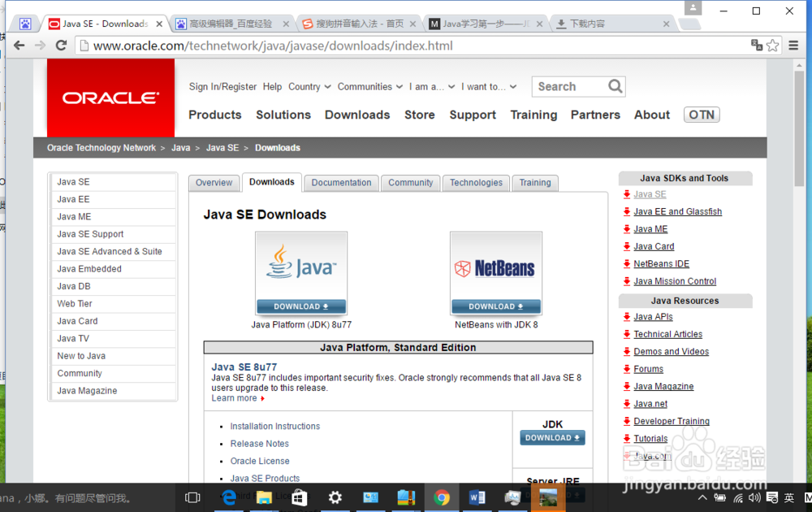The height and width of the screenshot is (512, 812).
Task: Click the scrollbar up arrow
Action: click(799, 65)
